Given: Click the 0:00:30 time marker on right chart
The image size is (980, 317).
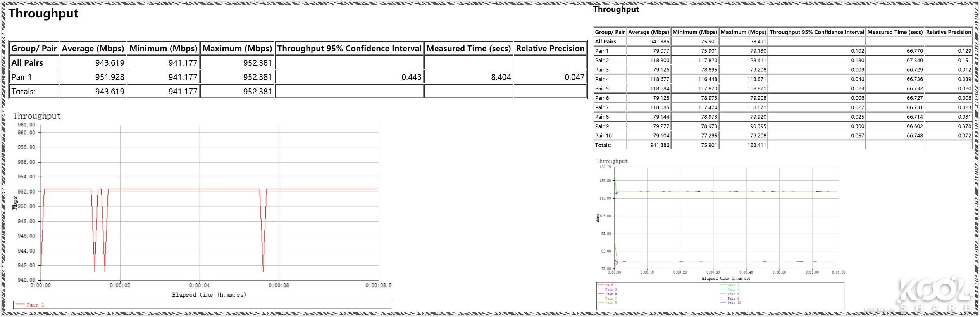Looking at the screenshot, I should [713, 272].
